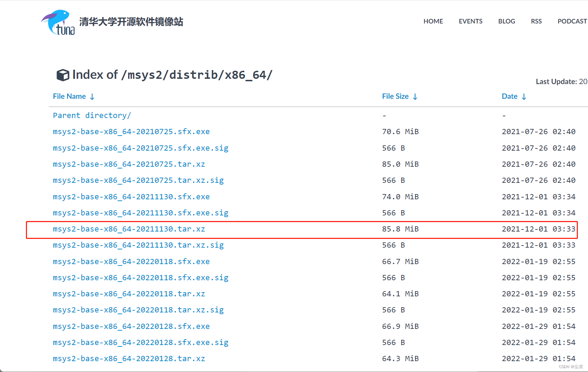Open the PODCAST nav item
The image size is (588, 372).
tap(572, 21)
